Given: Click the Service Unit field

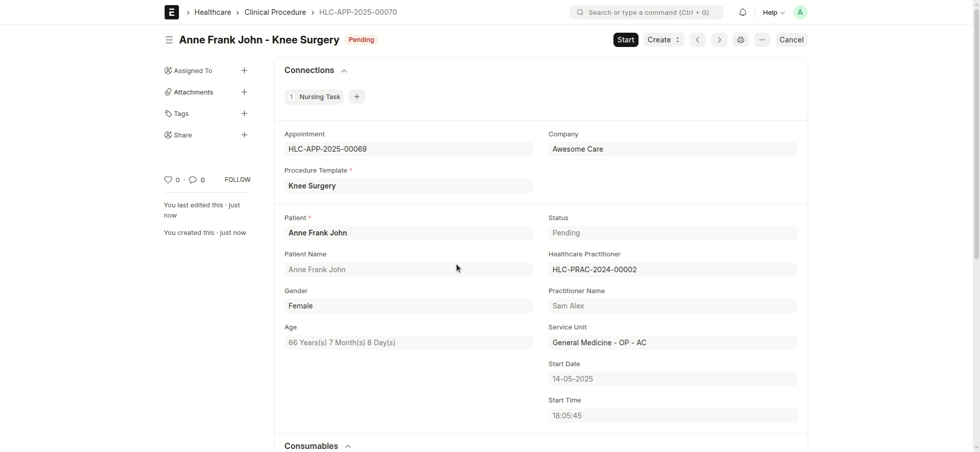Looking at the screenshot, I should (x=673, y=343).
